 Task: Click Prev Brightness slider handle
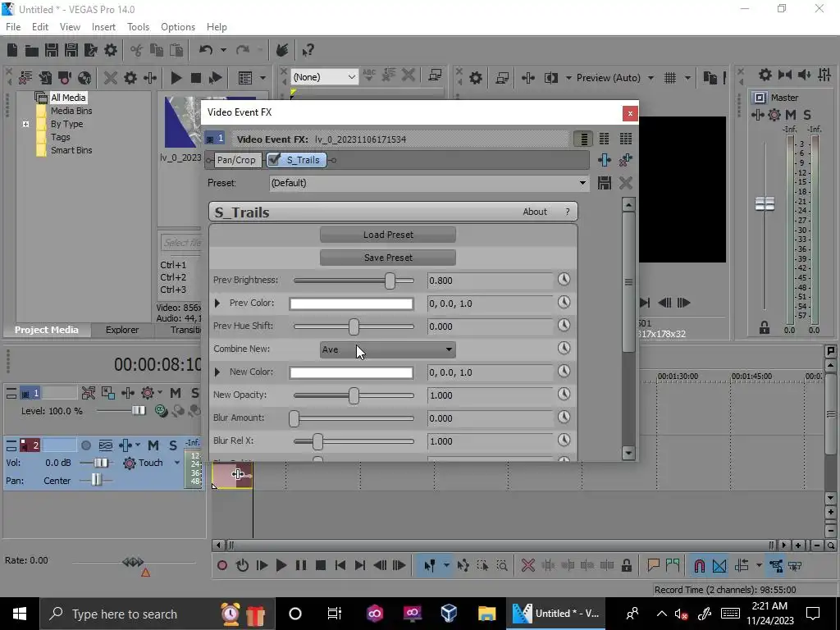pos(390,281)
